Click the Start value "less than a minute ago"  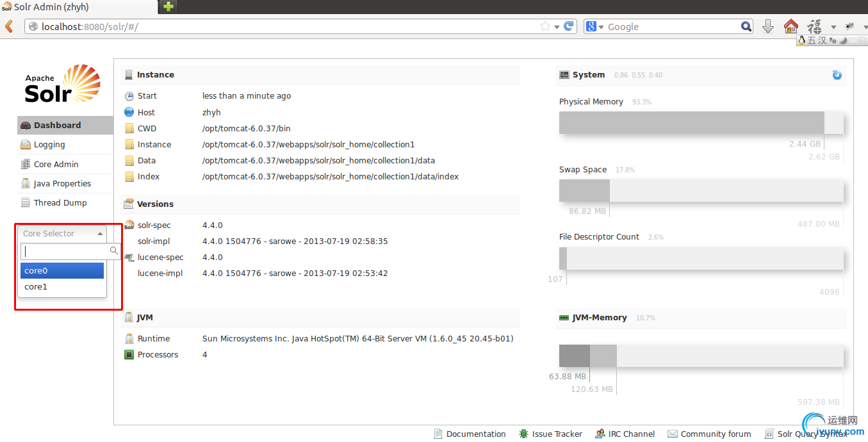(x=247, y=96)
